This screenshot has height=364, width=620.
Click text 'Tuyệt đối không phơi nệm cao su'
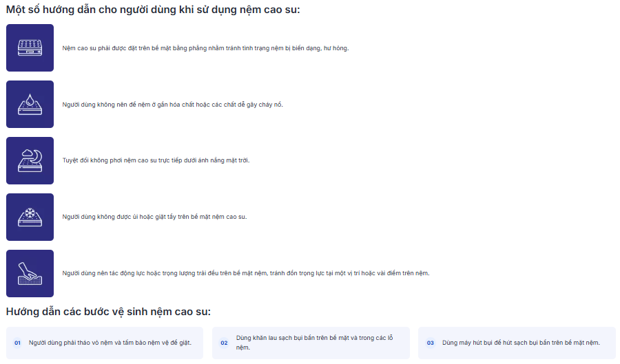tap(156, 160)
